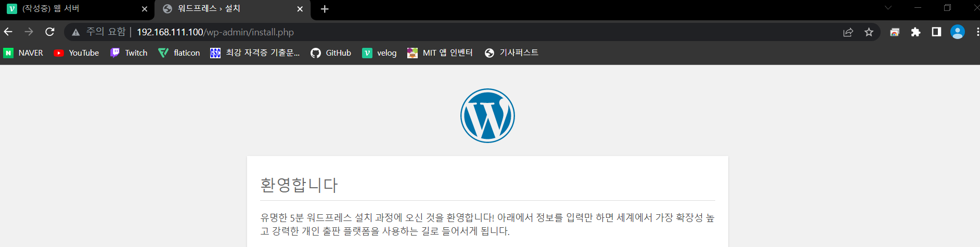This screenshot has height=247, width=980.
Task: Open the YouTube bookmark
Action: 76,53
